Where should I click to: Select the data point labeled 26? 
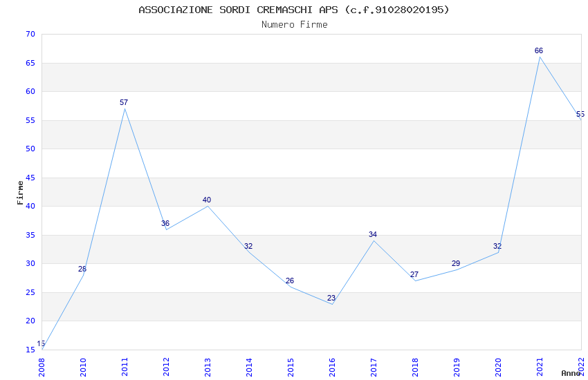pos(291,287)
